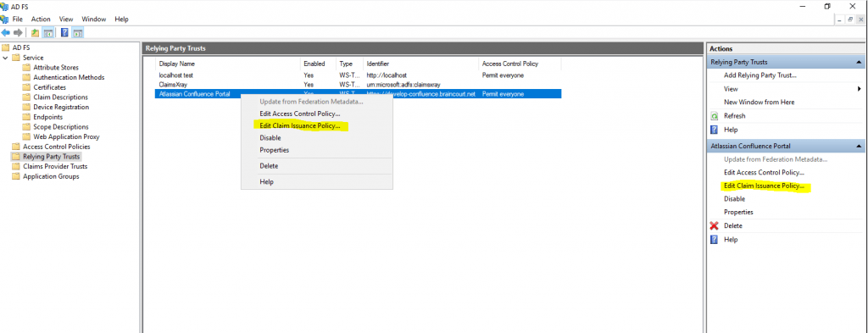Click the AD FS icon in the menu bar
The width and height of the screenshot is (868, 333).
pos(4,19)
